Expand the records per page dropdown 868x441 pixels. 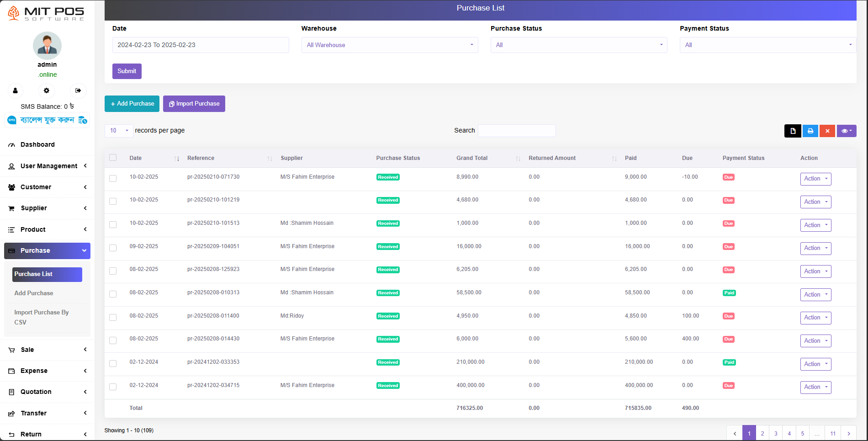pyautogui.click(x=119, y=131)
